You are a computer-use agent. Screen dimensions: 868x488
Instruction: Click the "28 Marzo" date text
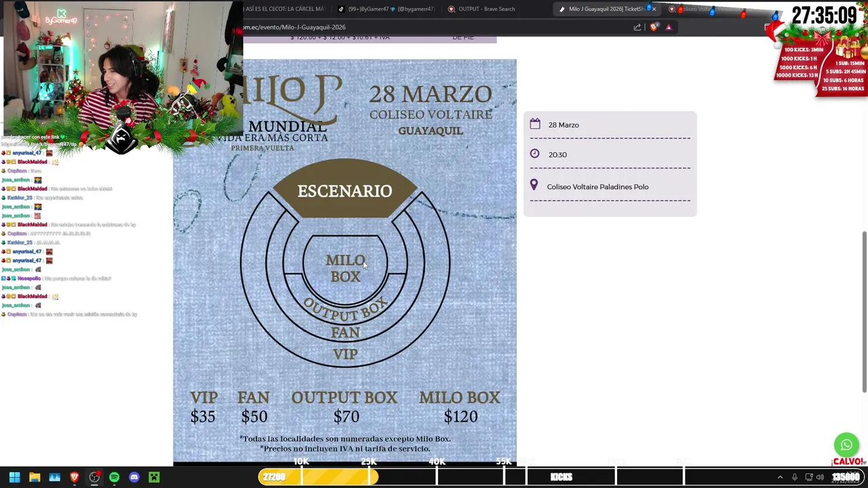tap(564, 125)
